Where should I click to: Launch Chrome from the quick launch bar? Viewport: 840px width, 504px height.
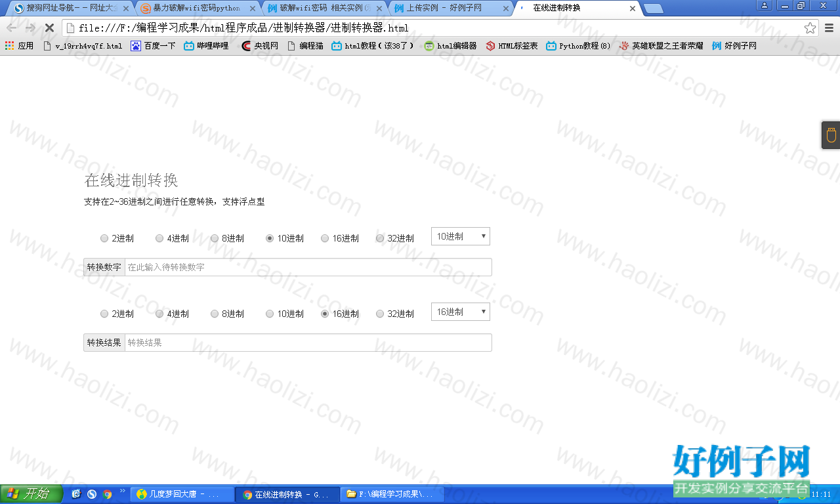107,494
